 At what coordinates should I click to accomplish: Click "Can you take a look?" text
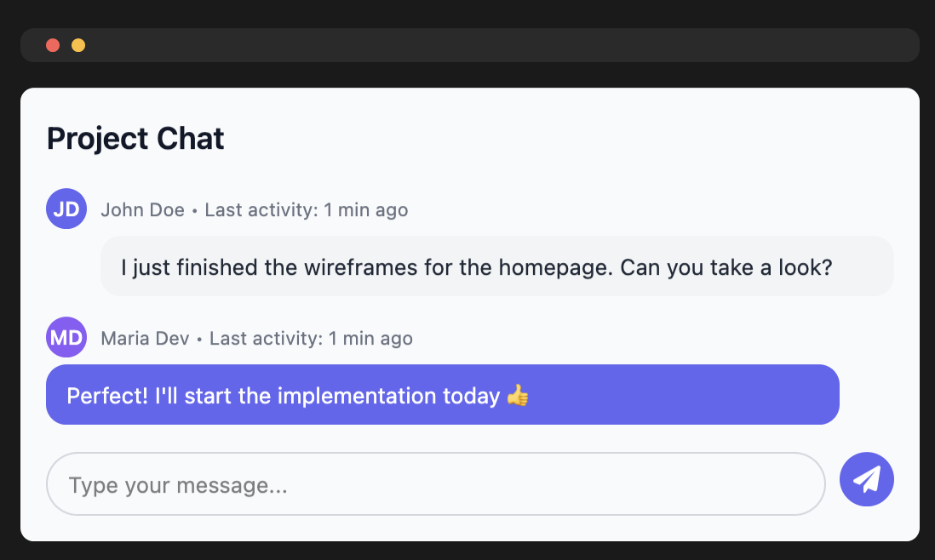pos(726,267)
